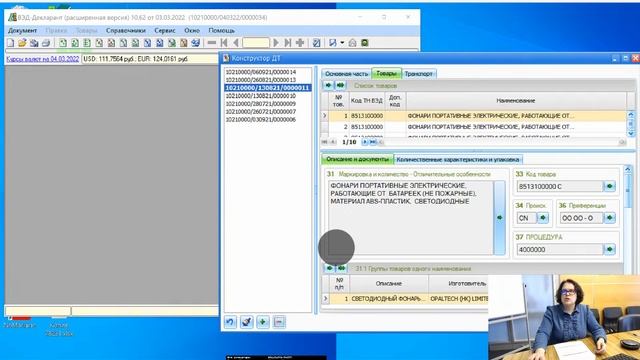Select goods row number 2 in Список товаров
Image resolution: width=640 pixels, height=360 pixels.
click(x=473, y=127)
